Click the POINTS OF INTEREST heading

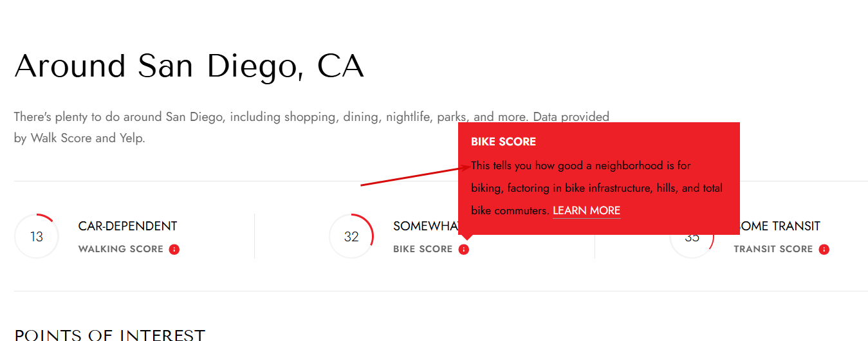pos(109,335)
